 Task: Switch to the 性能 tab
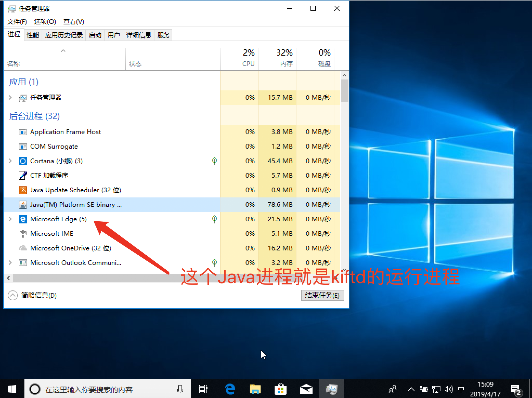coord(33,35)
